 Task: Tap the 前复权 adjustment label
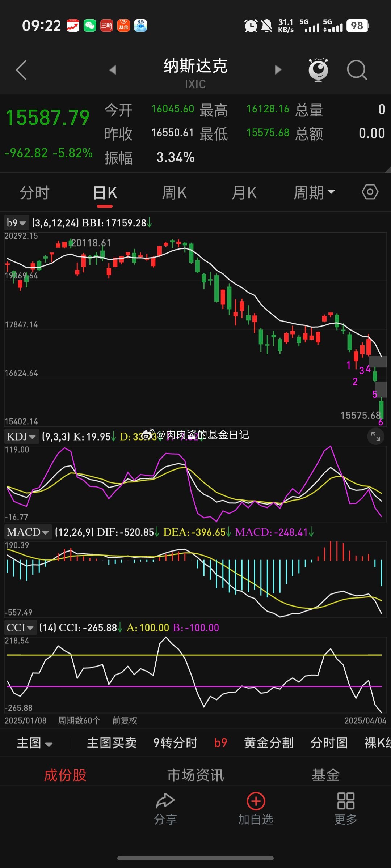pyautogui.click(x=125, y=720)
